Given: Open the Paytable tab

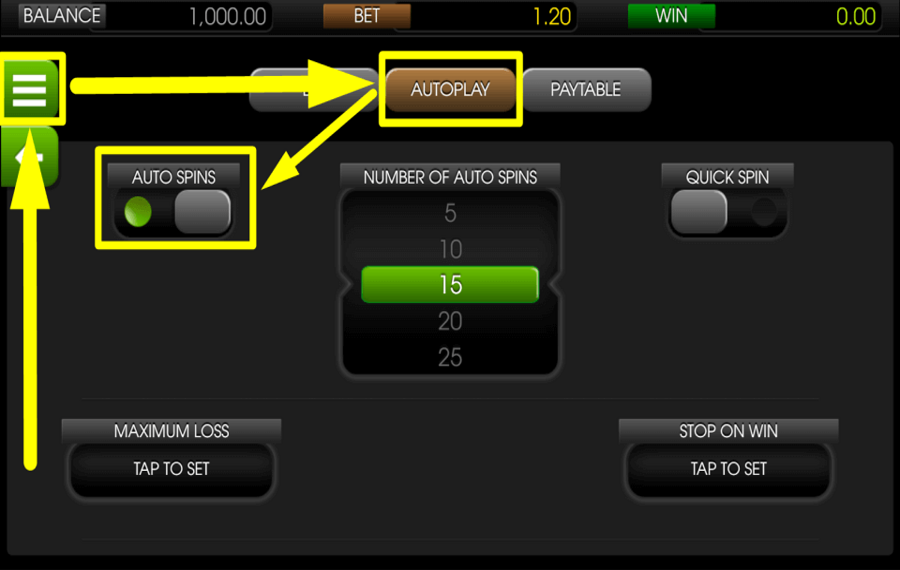Looking at the screenshot, I should (x=585, y=90).
